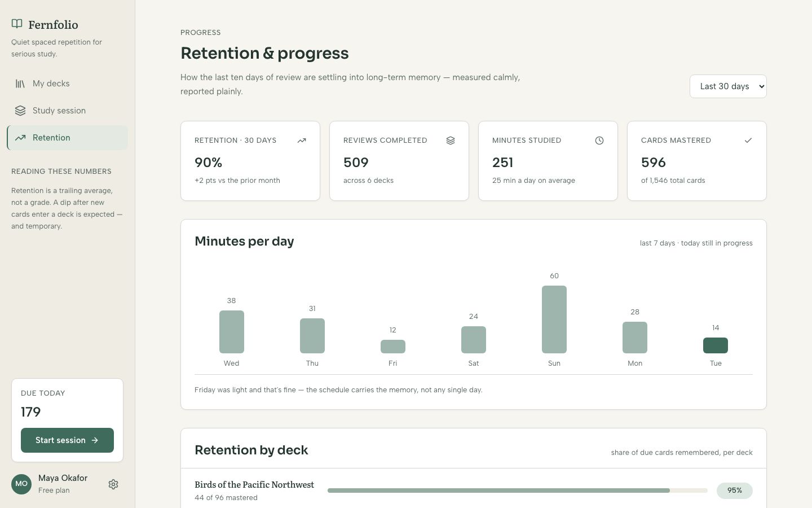
Task: Click the 596 cards mastered value
Action: [654, 163]
